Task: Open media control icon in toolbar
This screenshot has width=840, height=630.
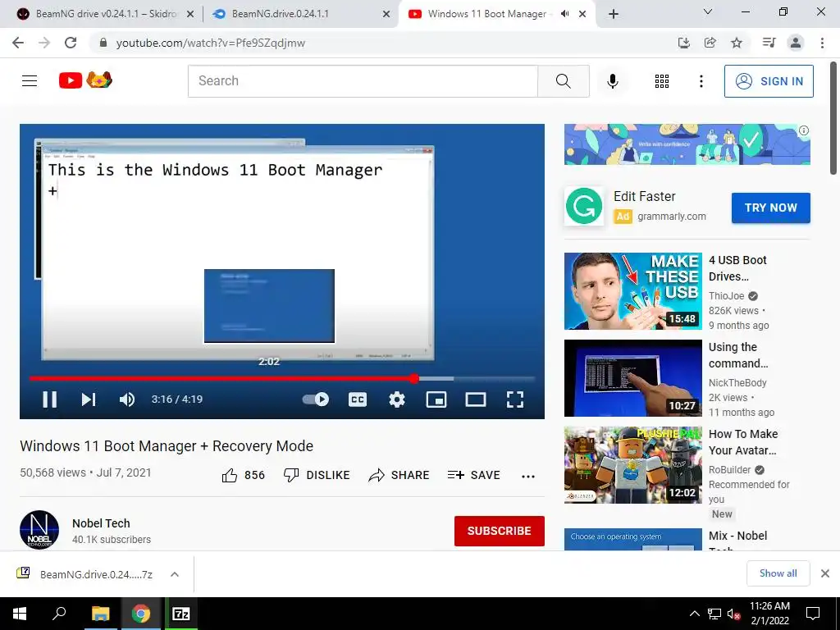Action: click(769, 43)
